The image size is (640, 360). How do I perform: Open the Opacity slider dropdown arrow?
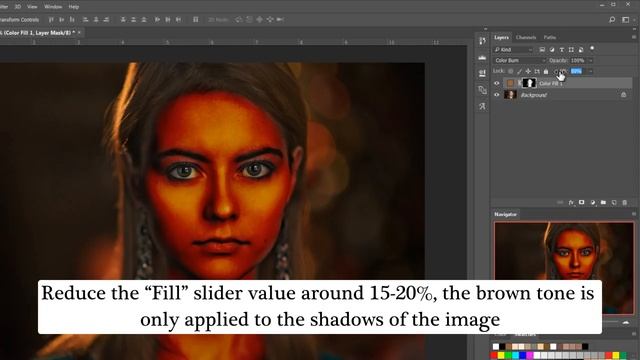pyautogui.click(x=590, y=60)
